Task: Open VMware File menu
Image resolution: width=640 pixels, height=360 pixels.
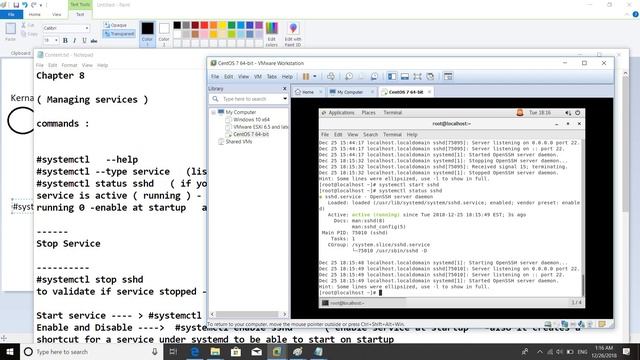Action: (x=215, y=76)
